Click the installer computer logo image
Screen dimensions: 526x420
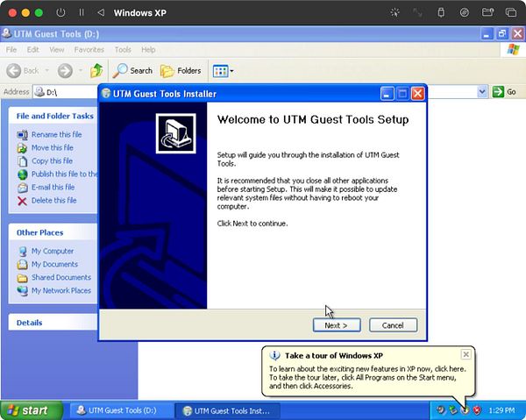[x=176, y=133]
